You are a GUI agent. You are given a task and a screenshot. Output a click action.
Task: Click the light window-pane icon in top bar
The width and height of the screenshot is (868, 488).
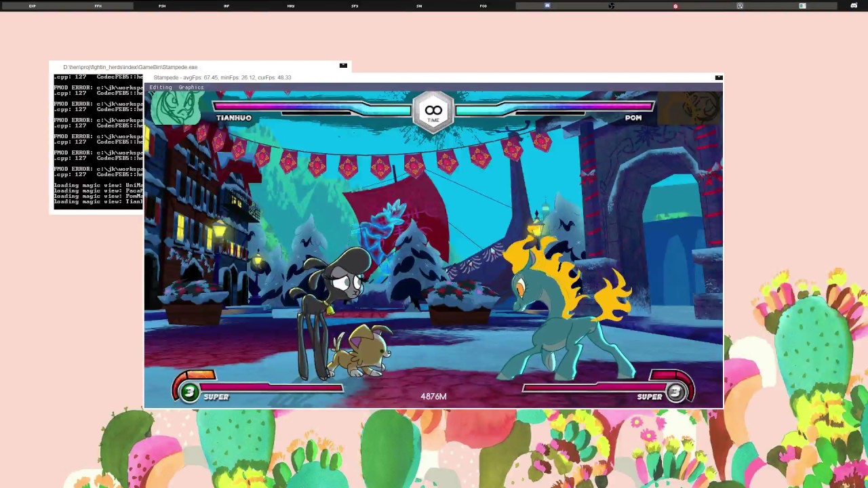click(x=802, y=5)
